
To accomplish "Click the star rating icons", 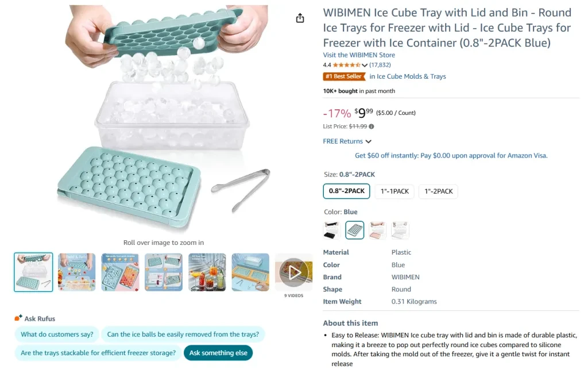I will [x=346, y=65].
